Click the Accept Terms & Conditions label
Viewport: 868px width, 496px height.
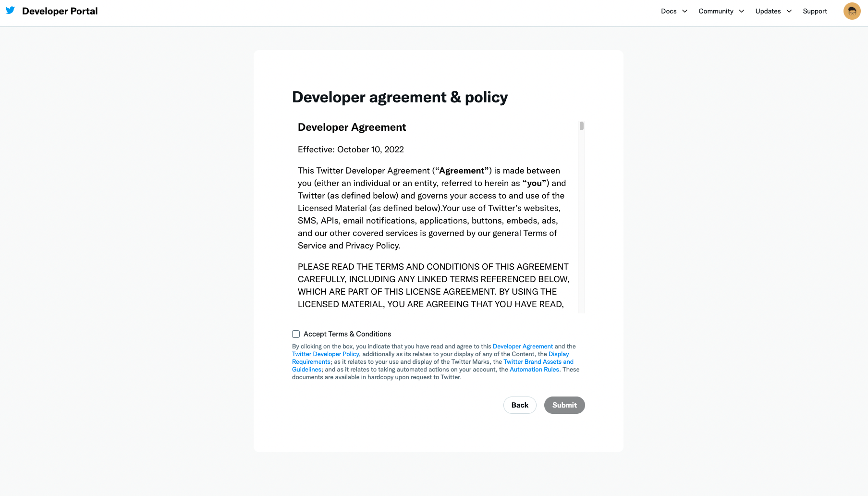(x=347, y=334)
